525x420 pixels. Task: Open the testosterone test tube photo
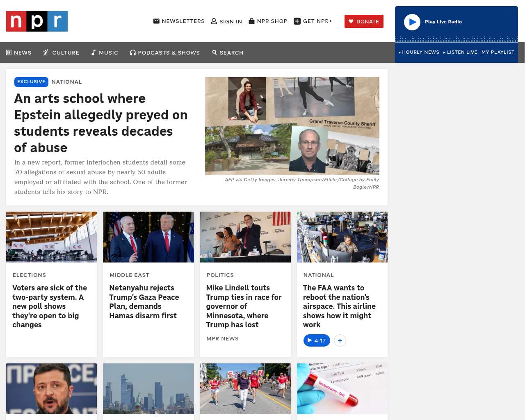click(x=342, y=389)
